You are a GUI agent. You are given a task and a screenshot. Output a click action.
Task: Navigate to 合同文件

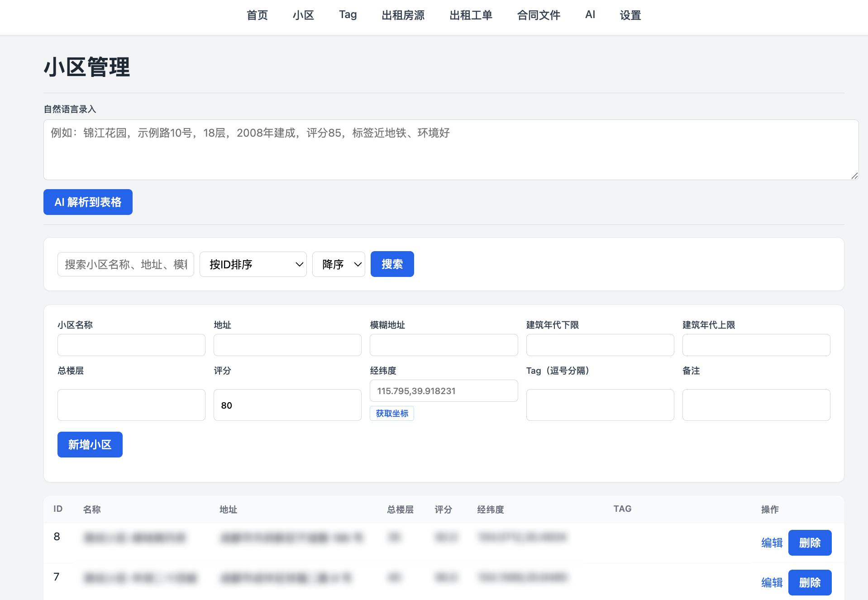[x=539, y=15]
